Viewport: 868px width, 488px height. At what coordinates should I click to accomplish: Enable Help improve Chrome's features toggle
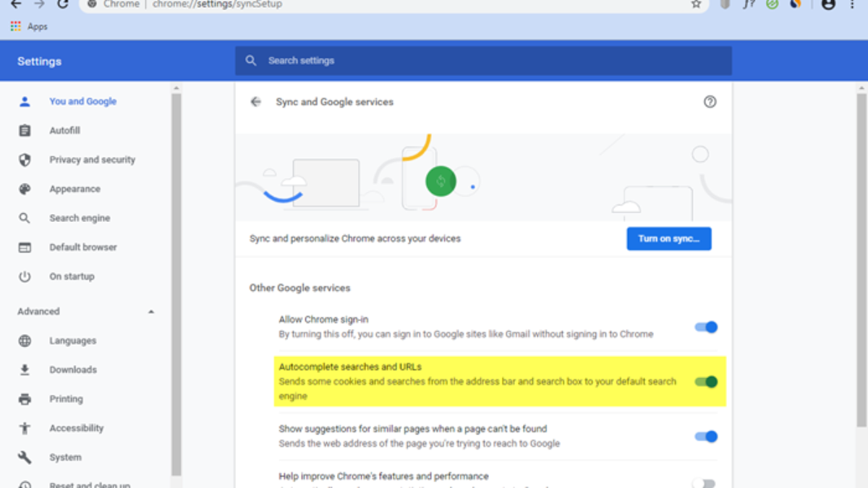704,483
